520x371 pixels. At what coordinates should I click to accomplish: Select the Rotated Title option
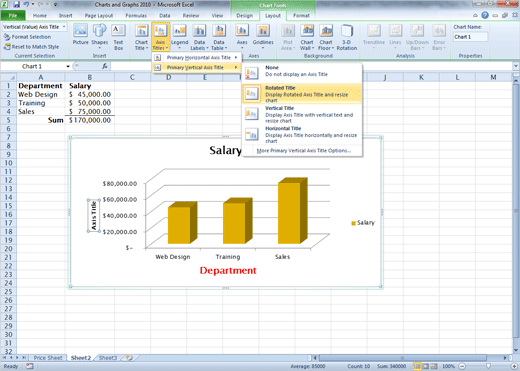coord(302,94)
